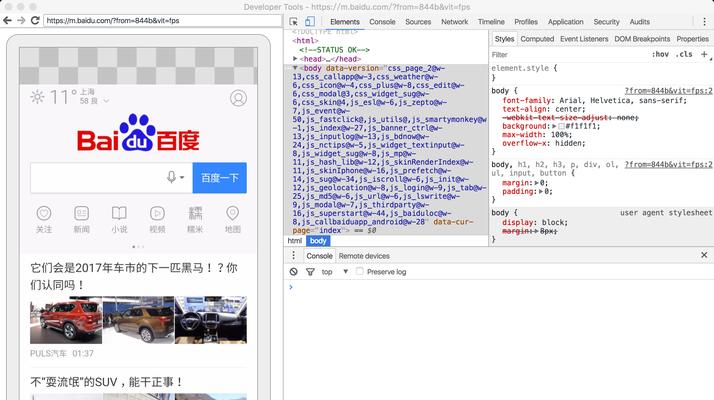Select the Console drawer tab

(x=319, y=256)
